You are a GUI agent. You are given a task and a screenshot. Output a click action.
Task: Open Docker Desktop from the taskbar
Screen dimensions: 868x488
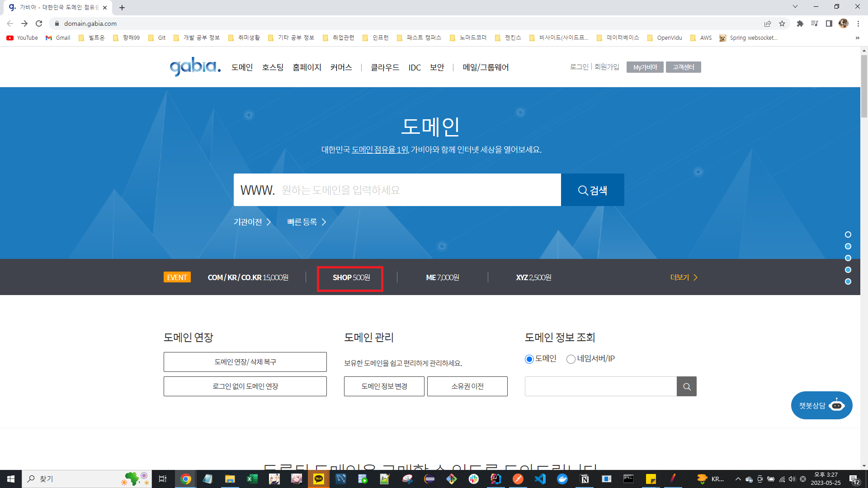(x=562, y=479)
